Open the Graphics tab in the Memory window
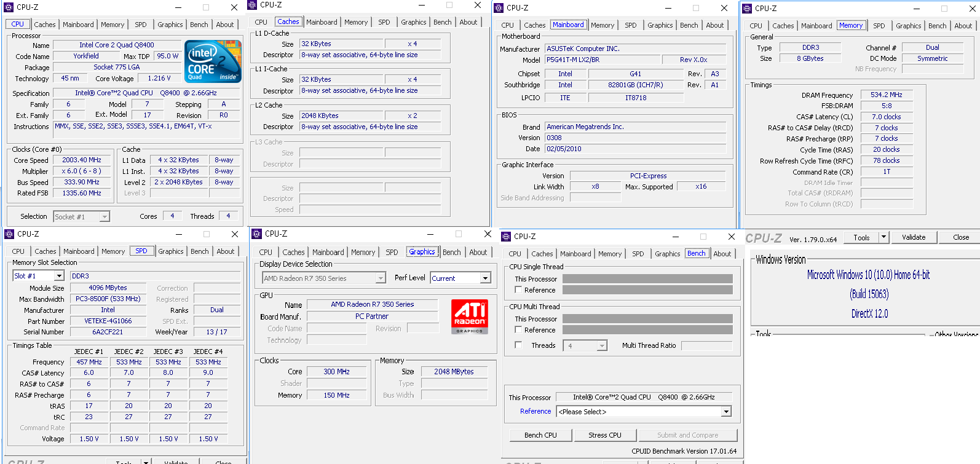Image resolution: width=980 pixels, height=464 pixels. coord(909,26)
